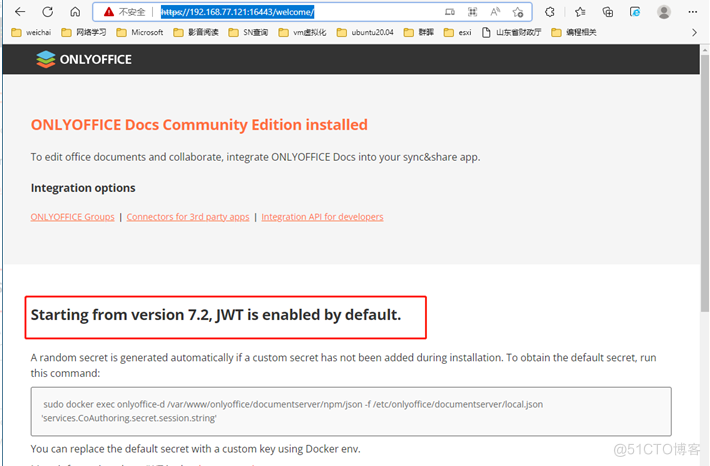Open the weichai bookmarks folder

click(32, 32)
